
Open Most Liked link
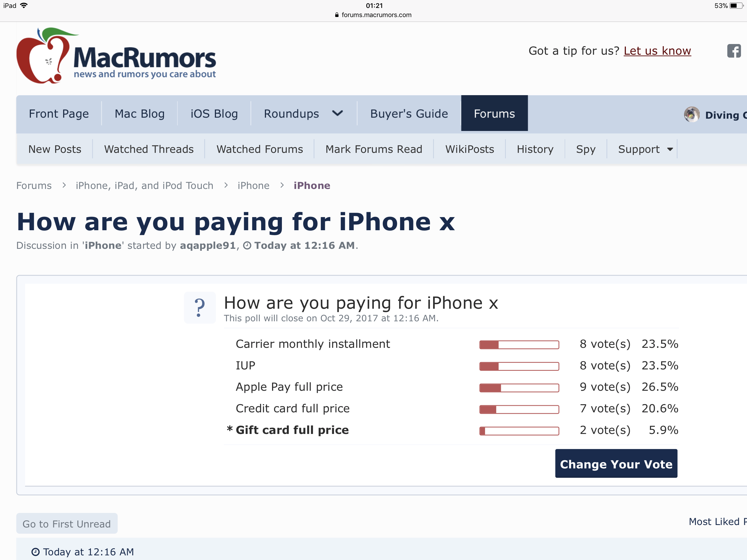click(x=718, y=522)
